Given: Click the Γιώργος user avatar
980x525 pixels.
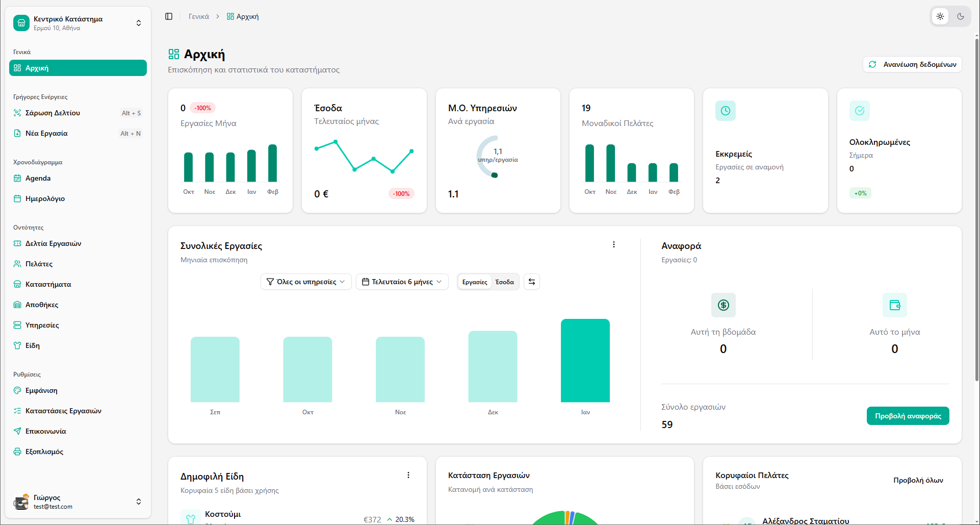Looking at the screenshot, I should 21,502.
